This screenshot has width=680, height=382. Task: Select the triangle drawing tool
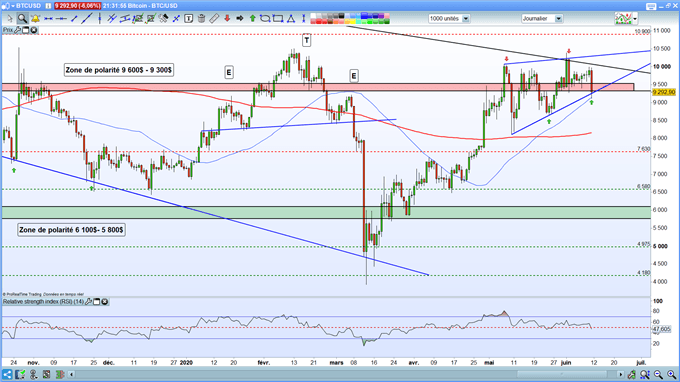(291, 19)
